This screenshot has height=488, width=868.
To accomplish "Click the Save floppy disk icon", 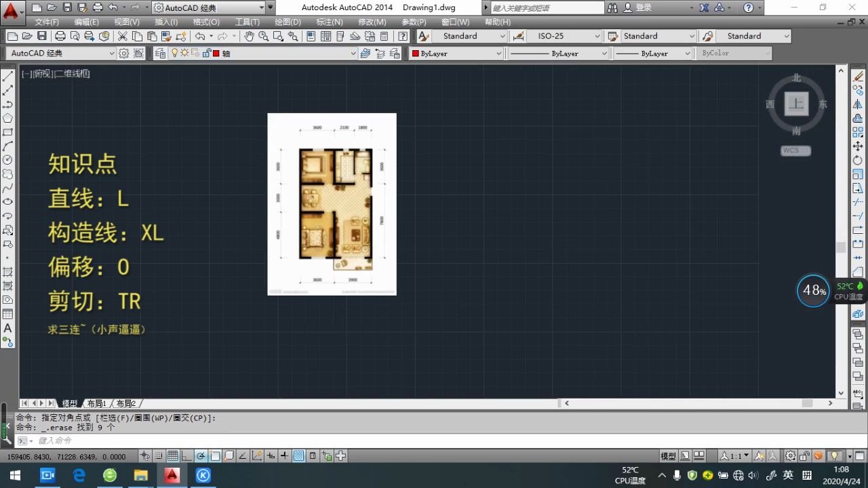I will 41,36.
